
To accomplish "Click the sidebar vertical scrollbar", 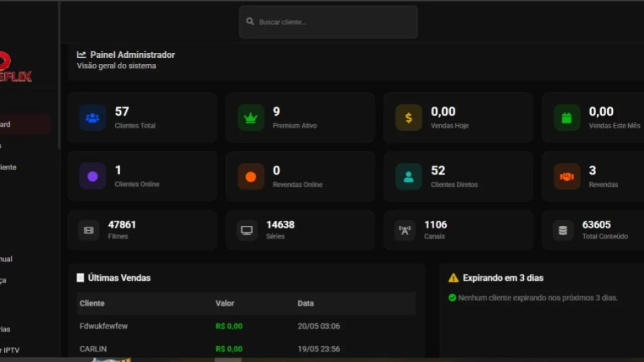I will pyautogui.click(x=59, y=75).
